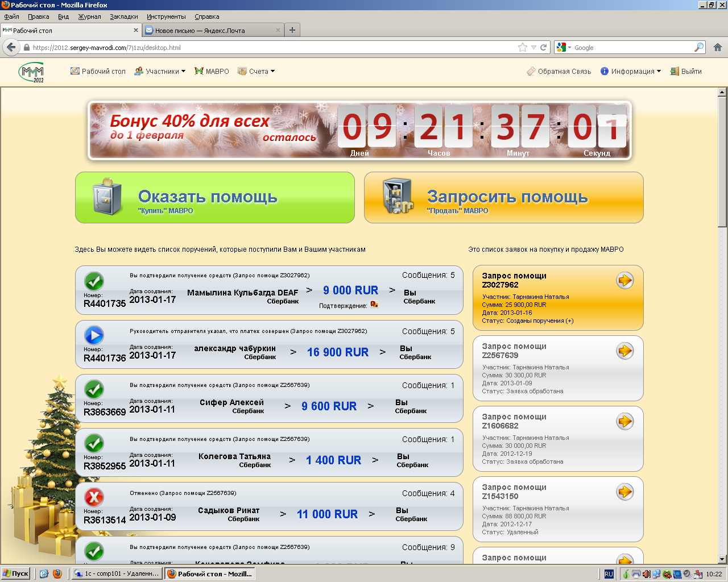Expand the Информация dropdown menu
The width and height of the screenshot is (728, 582).
click(x=631, y=71)
